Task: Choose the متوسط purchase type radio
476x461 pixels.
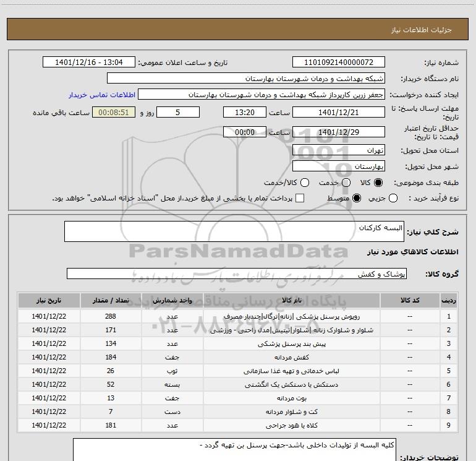Action: pyautogui.click(x=357, y=198)
